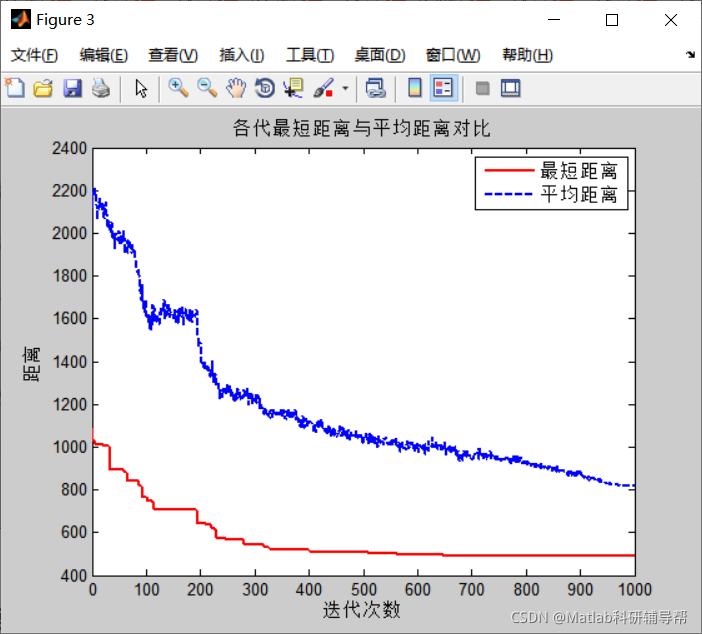Open the 帮助(H) menu
This screenshot has height=634, width=702.
(x=527, y=55)
